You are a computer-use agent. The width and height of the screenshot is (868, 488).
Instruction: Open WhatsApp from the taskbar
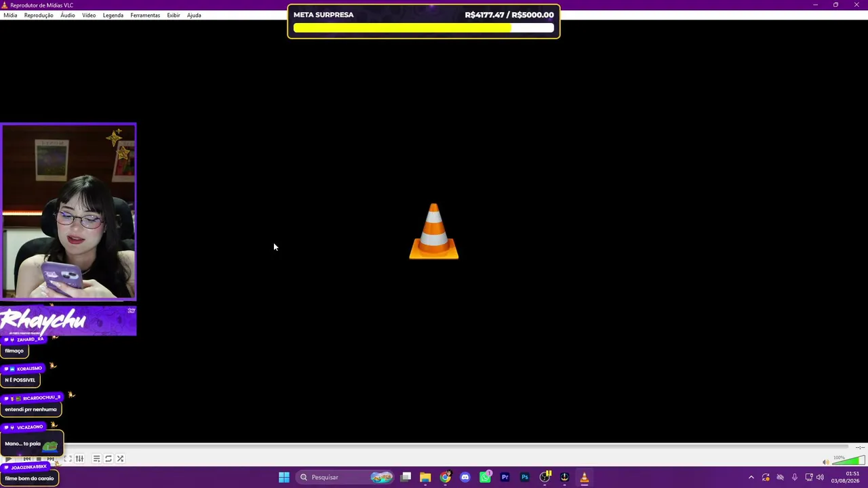(485, 477)
